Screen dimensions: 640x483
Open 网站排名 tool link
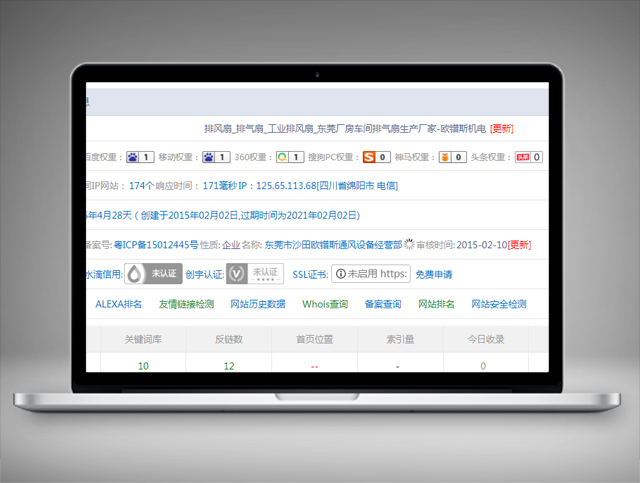pos(436,304)
